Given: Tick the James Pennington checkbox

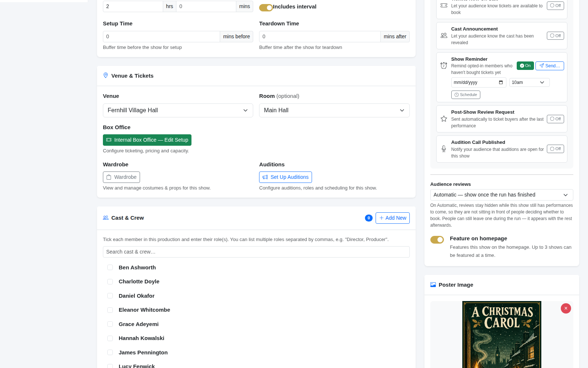Looking at the screenshot, I should pos(110,353).
